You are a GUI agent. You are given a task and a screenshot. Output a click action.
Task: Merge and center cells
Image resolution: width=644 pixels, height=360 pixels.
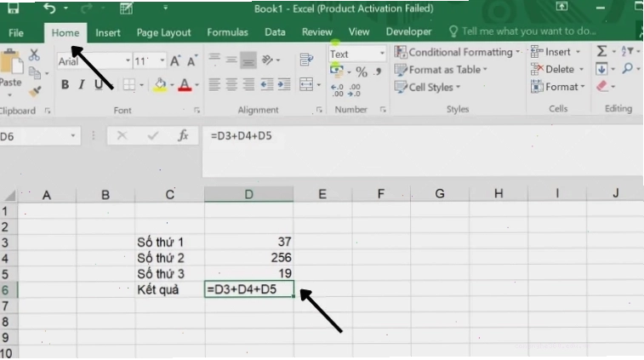point(306,84)
